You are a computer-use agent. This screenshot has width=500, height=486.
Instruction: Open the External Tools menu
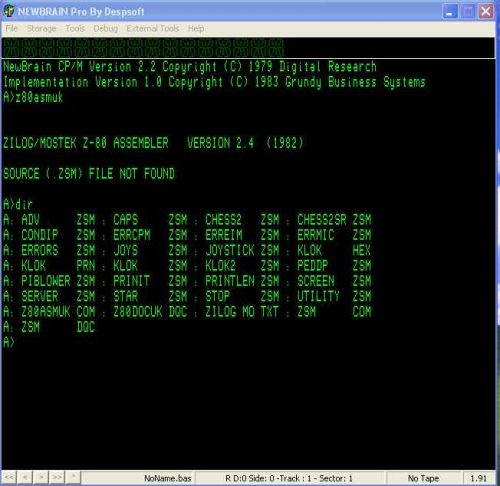coord(153,29)
